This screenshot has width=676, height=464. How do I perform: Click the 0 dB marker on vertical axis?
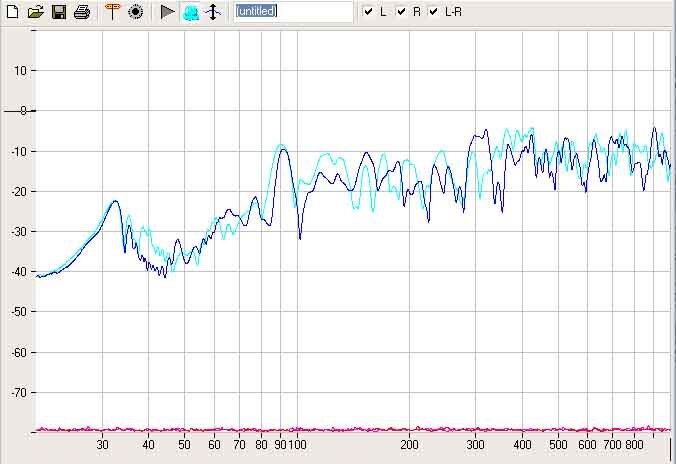21,111
